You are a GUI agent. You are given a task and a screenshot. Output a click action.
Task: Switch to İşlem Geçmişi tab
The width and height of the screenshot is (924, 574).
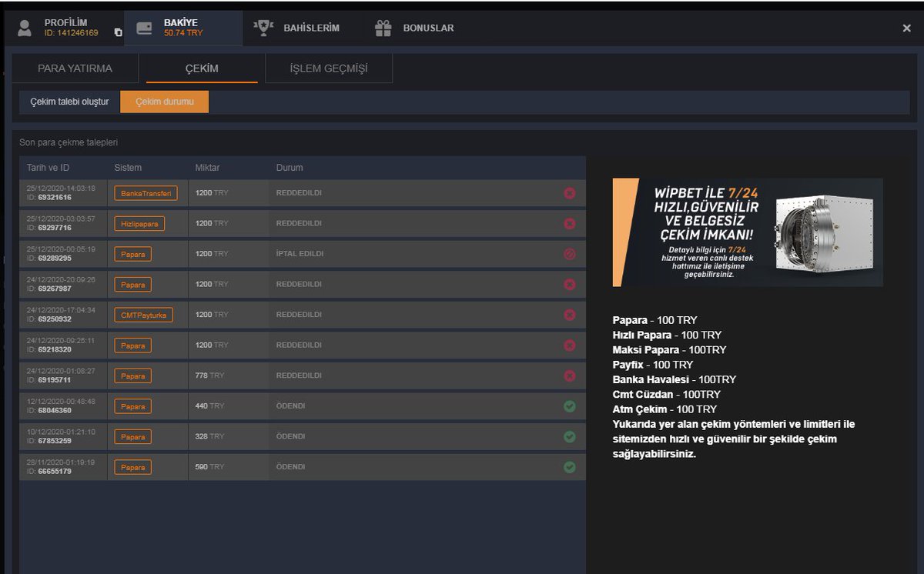329,68
